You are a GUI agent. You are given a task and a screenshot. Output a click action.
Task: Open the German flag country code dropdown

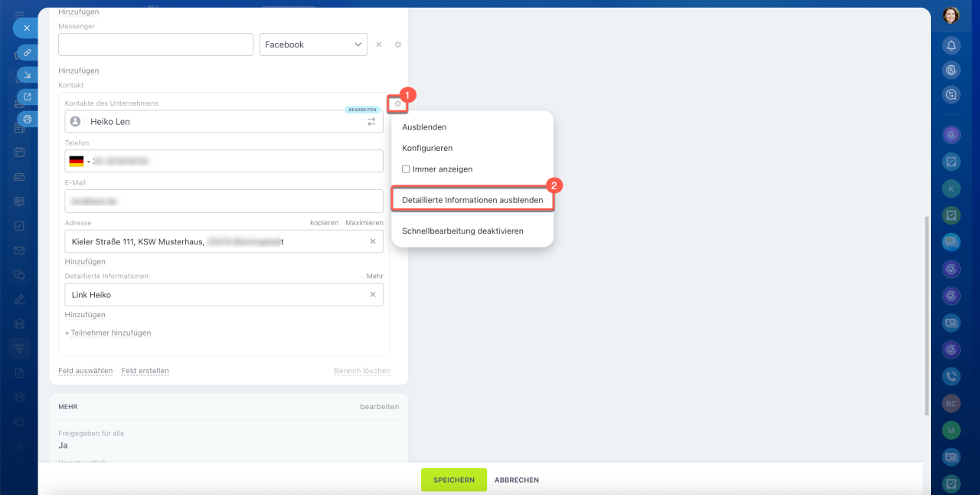coord(80,162)
